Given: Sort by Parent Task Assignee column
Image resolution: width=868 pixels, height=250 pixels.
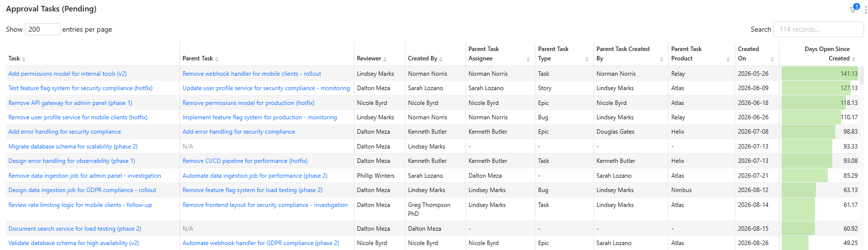Looking at the screenshot, I should [x=528, y=59].
